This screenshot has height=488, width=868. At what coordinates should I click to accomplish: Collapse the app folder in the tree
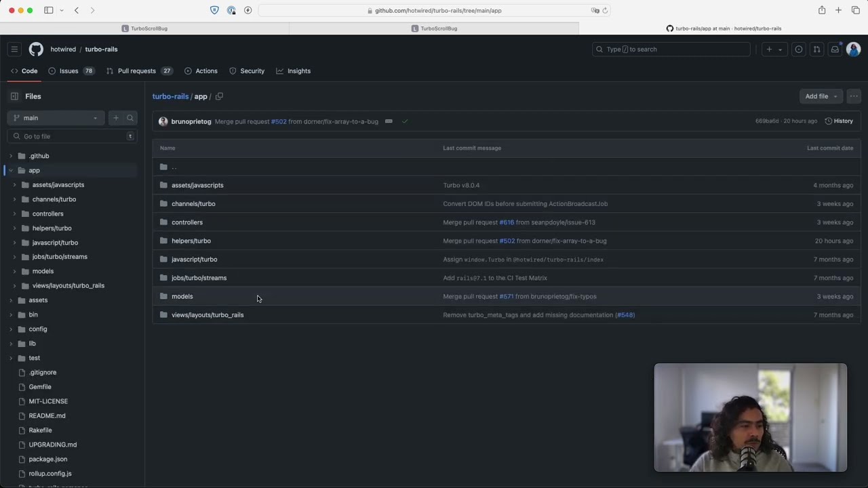[11, 170]
